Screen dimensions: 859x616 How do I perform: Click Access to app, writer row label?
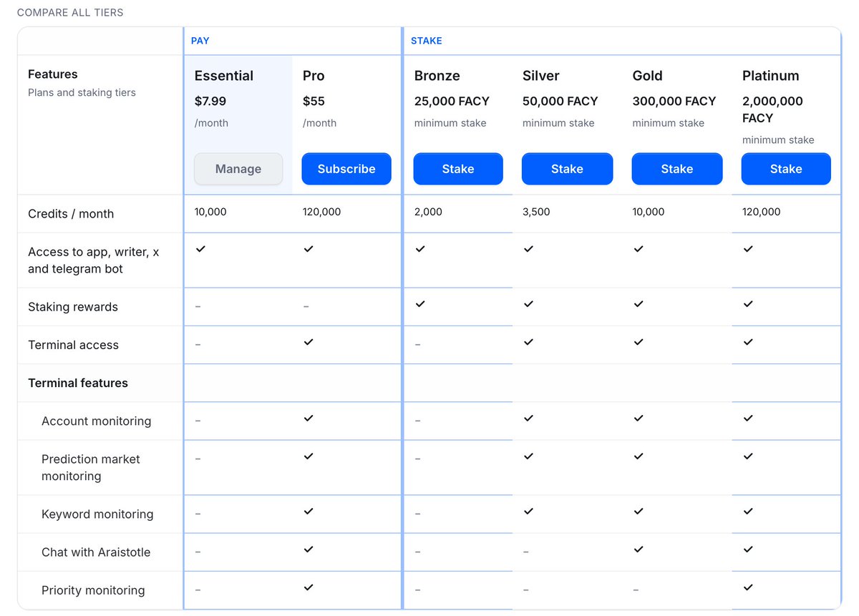[x=94, y=260]
